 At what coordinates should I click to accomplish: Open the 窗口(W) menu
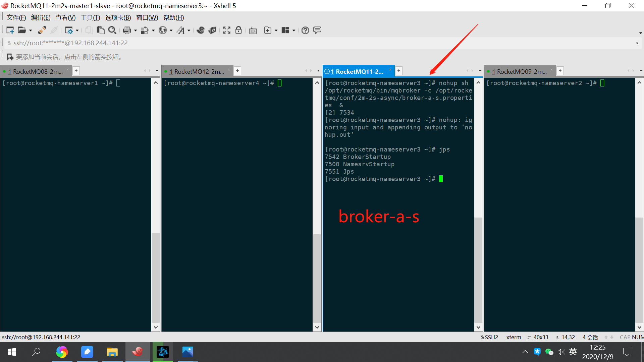[147, 18]
